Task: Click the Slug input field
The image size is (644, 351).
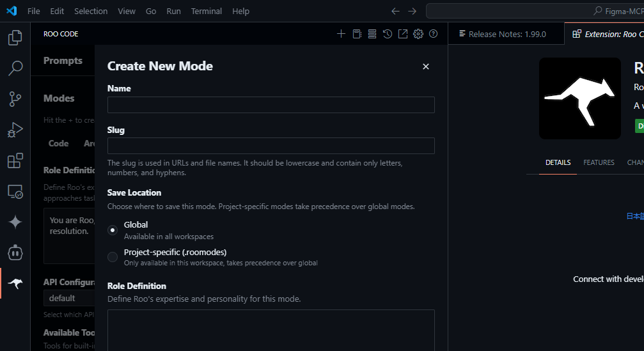Action: tap(271, 146)
